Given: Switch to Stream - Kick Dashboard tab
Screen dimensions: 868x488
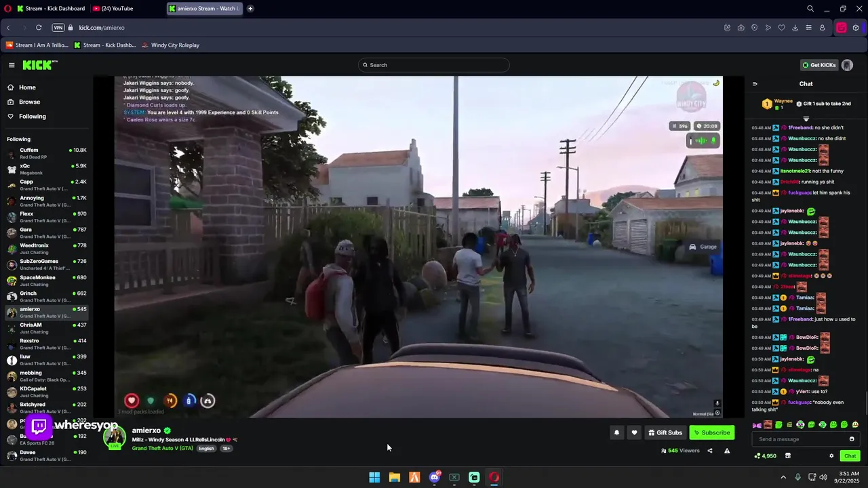Looking at the screenshot, I should pyautogui.click(x=51, y=9).
